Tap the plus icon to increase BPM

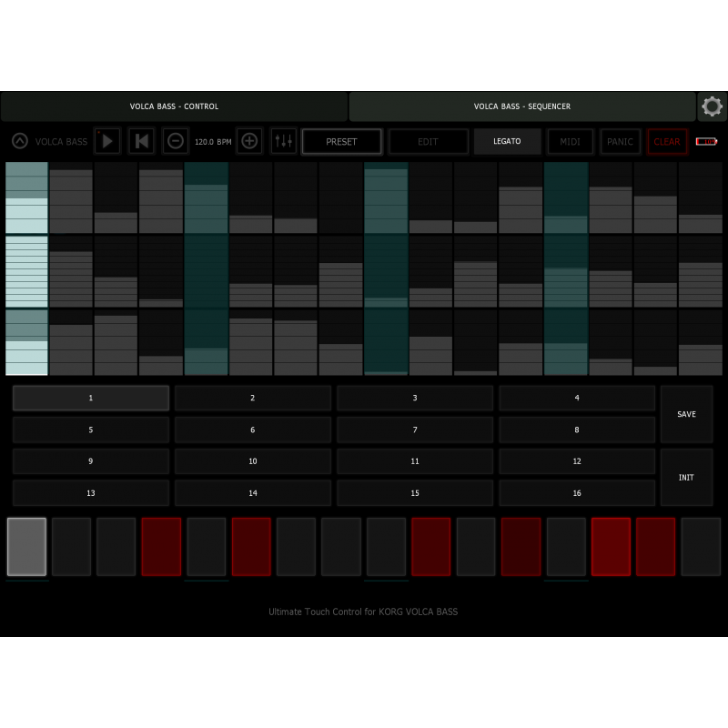tap(249, 141)
